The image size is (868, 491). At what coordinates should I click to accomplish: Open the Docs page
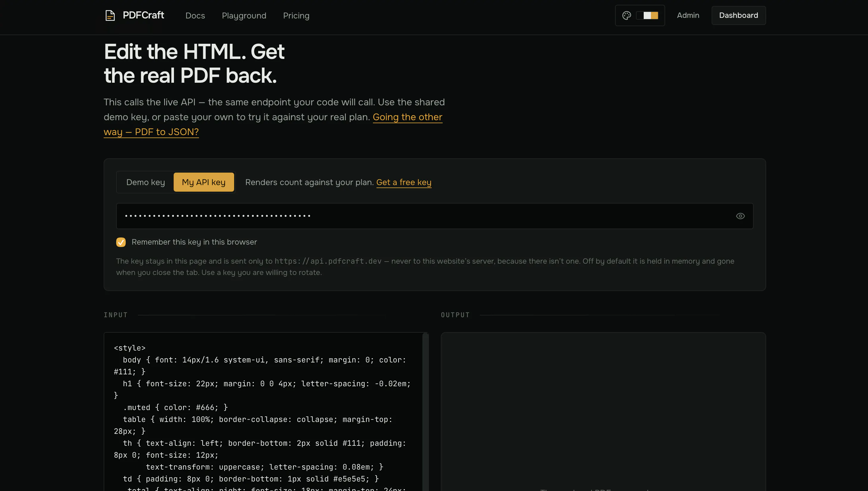[195, 15]
